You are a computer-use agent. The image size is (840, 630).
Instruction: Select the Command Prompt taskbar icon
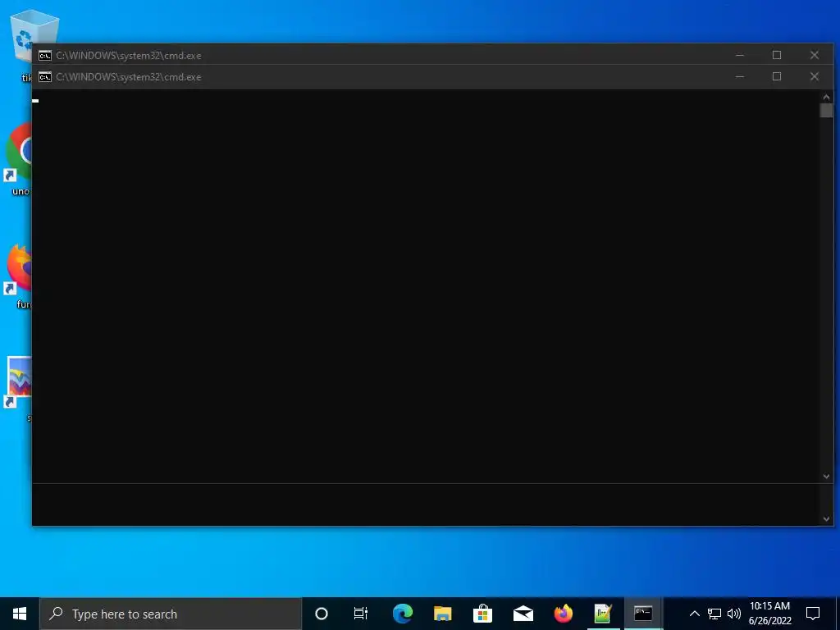point(643,614)
